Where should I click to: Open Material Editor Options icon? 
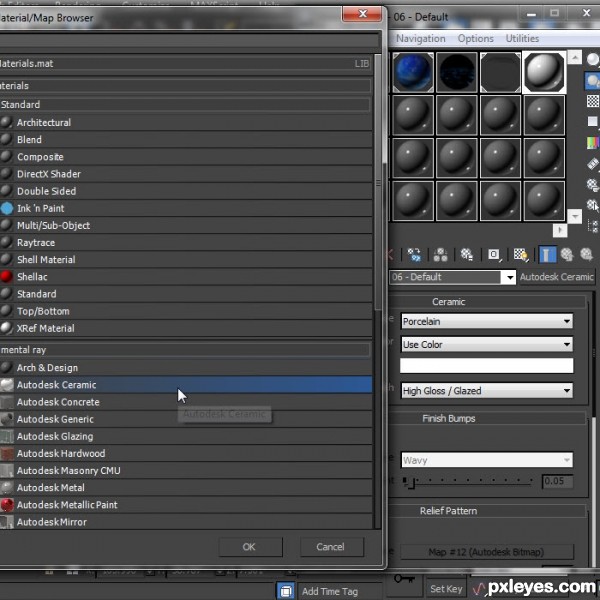click(x=593, y=185)
